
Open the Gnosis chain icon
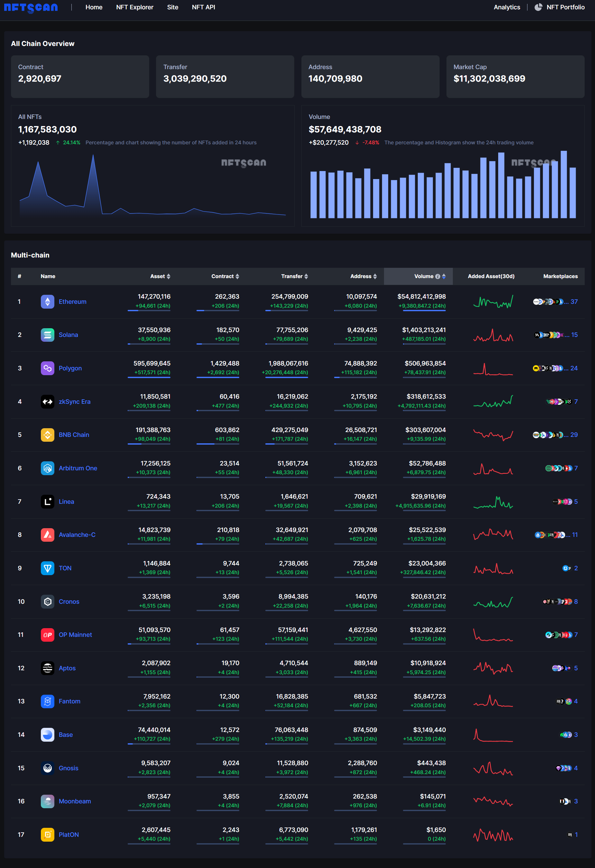click(x=48, y=768)
